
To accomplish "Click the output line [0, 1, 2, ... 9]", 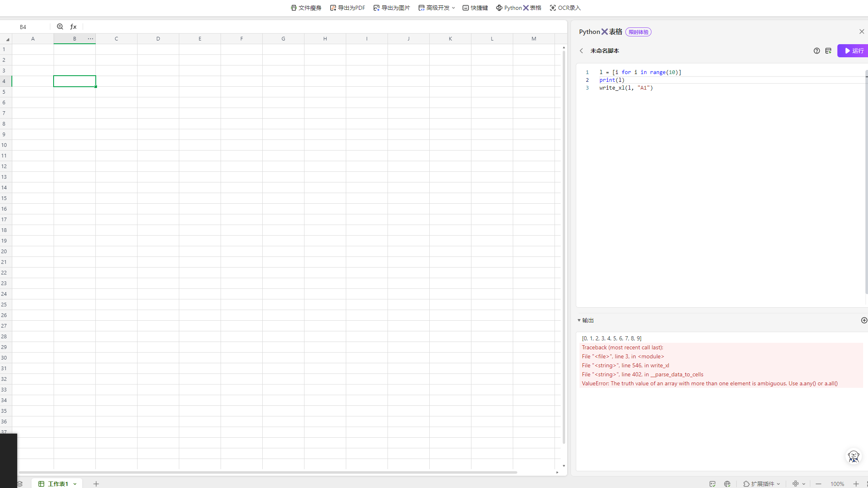I will [612, 338].
